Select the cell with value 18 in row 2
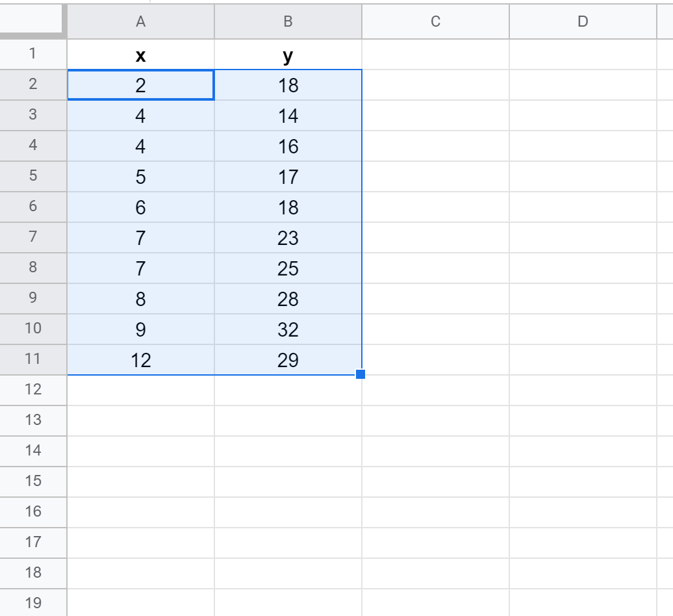Screen dimensions: 673x616 [288, 85]
